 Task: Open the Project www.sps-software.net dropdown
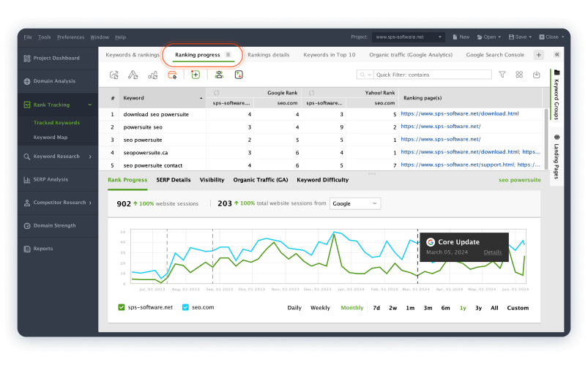[409, 37]
